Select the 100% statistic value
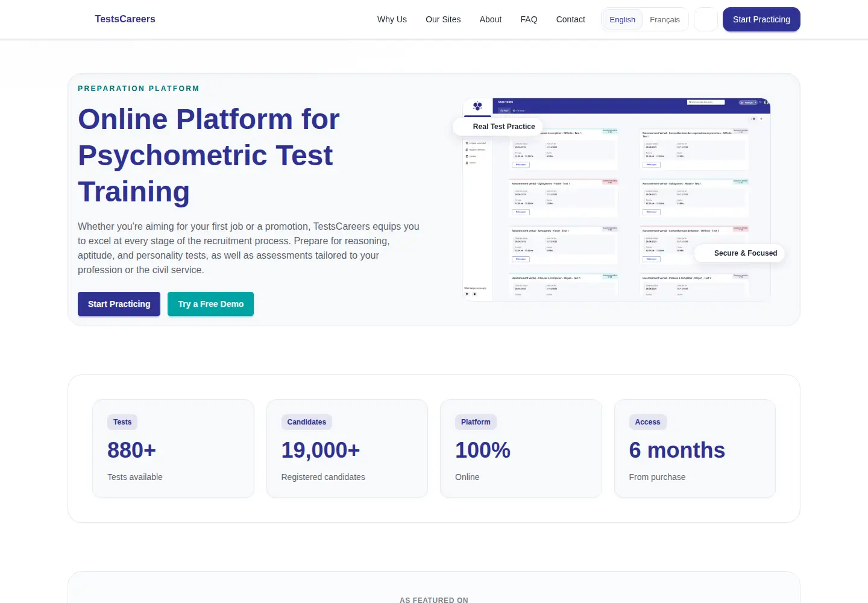 tap(483, 450)
